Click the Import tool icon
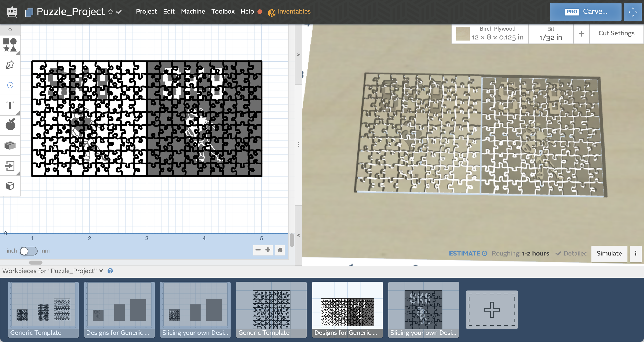 pyautogui.click(x=10, y=165)
